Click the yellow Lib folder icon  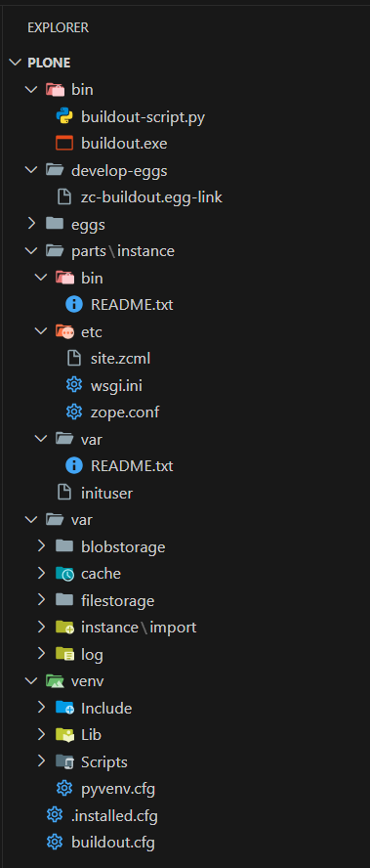64,735
